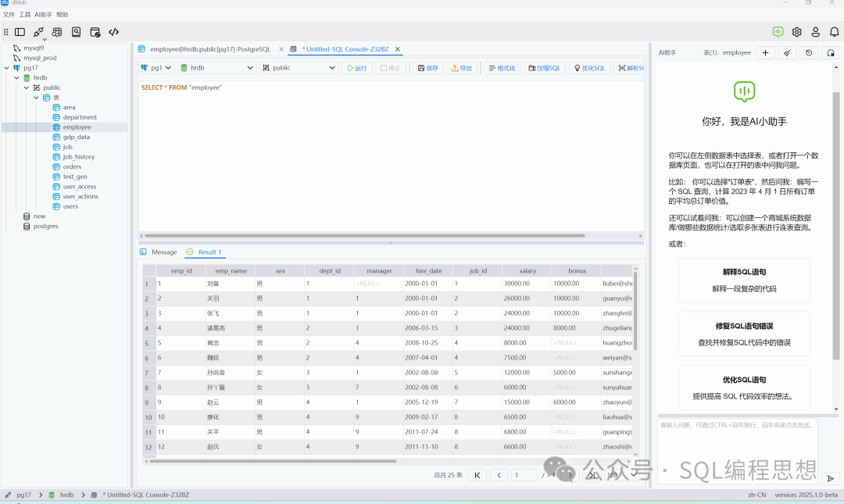Select the 优化SQL语句 suggestion card
The height and width of the screenshot is (504, 844).
pyautogui.click(x=744, y=388)
